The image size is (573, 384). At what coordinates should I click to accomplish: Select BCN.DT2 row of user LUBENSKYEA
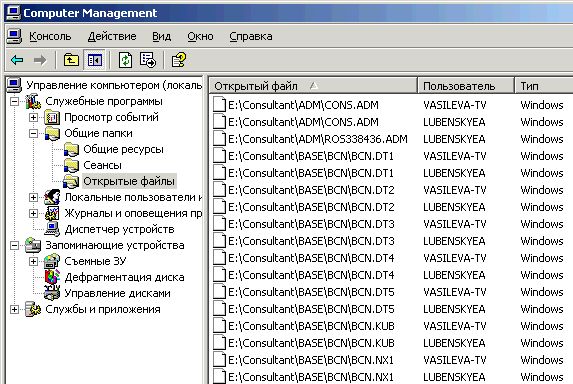click(391, 207)
